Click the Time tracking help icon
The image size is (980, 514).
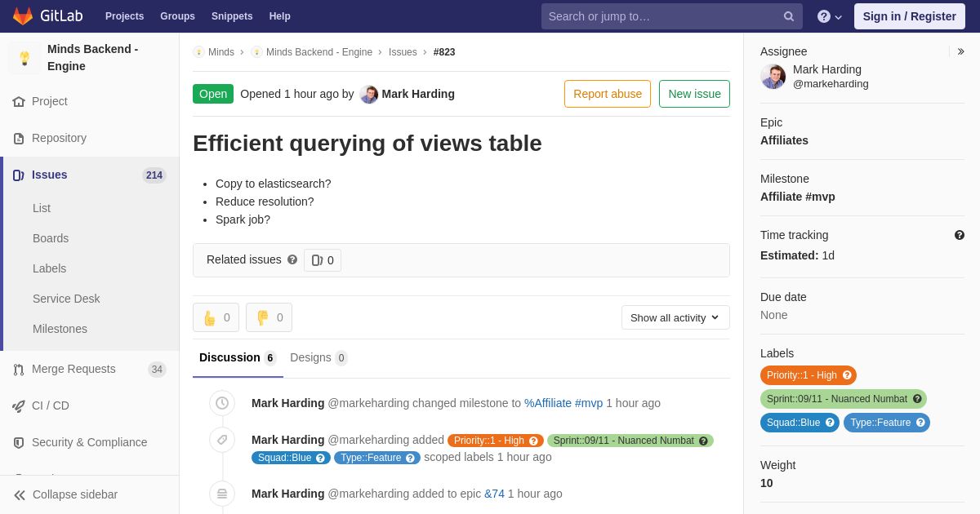(960, 235)
